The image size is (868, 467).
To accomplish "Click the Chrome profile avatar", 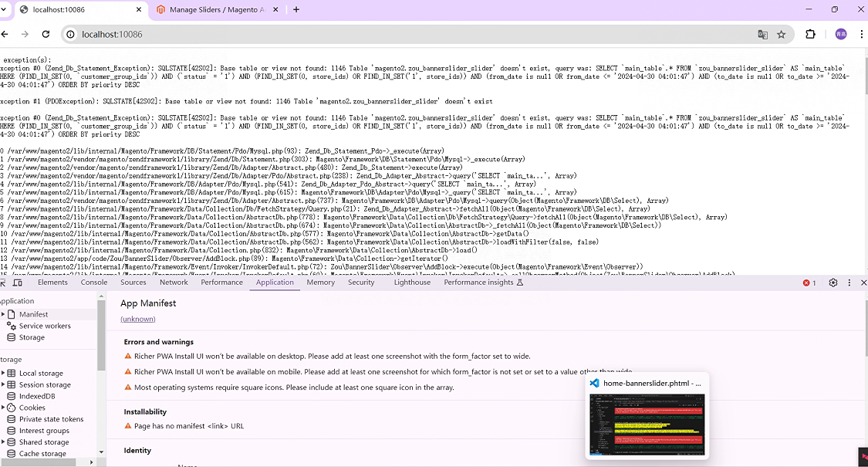I will [x=841, y=35].
